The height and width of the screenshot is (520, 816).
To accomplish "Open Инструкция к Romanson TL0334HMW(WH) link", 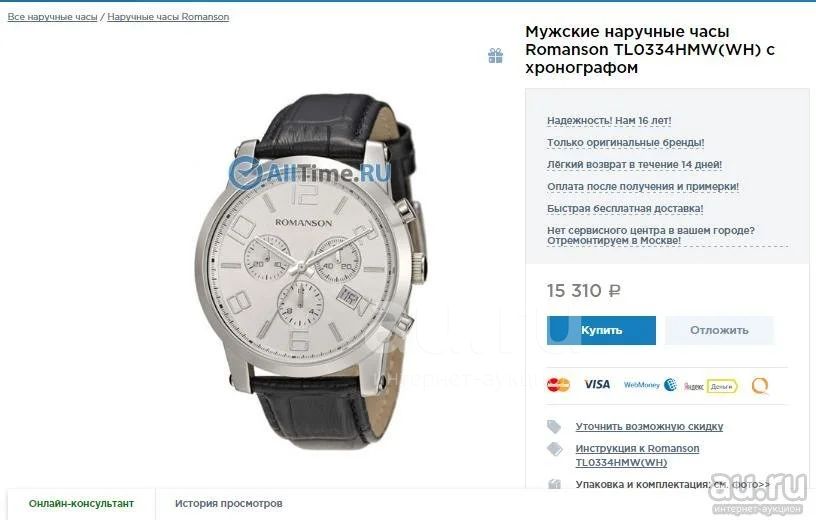I will click(637, 455).
